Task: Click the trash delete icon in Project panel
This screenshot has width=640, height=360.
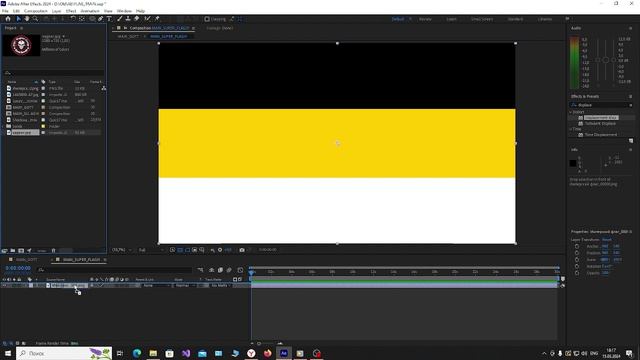Action: [53, 250]
